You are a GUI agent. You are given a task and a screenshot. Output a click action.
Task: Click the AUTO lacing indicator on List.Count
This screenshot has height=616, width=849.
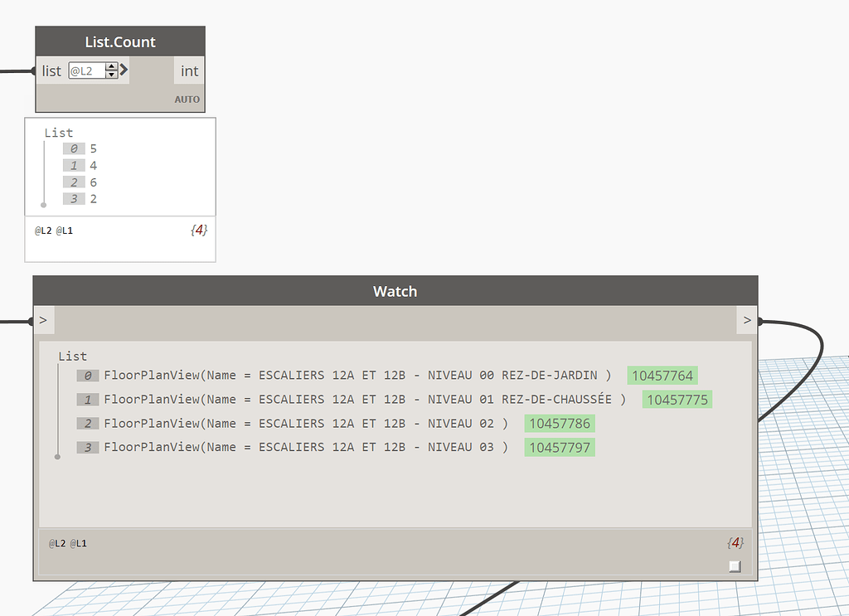pos(187,99)
